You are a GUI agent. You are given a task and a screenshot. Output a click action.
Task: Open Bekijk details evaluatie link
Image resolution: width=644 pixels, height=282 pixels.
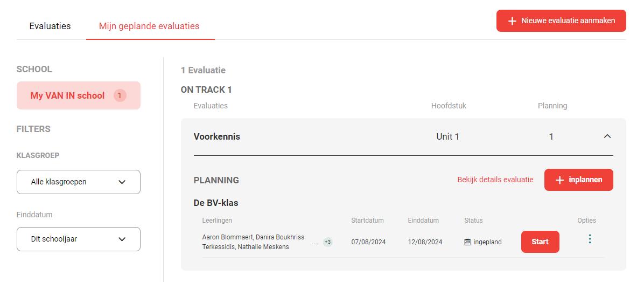pyautogui.click(x=495, y=180)
